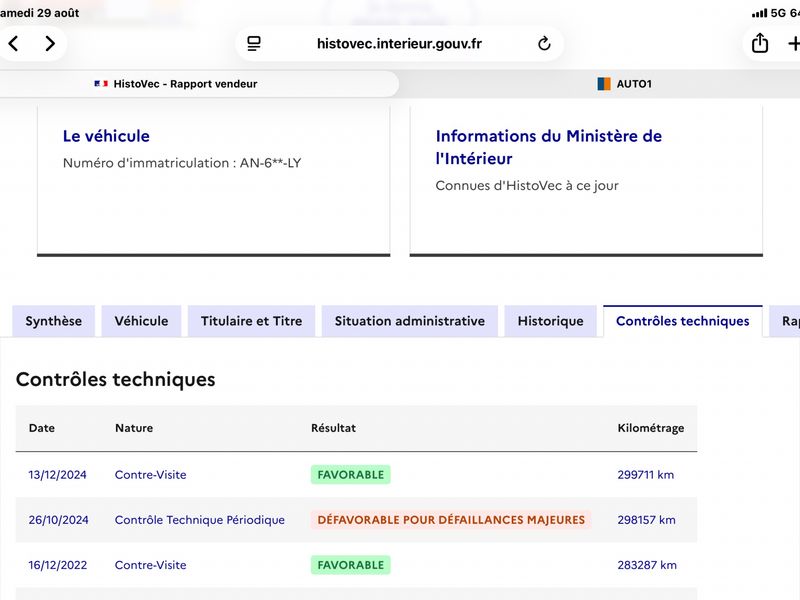Reload the histovec page
The height and width of the screenshot is (600, 800).
(x=544, y=43)
